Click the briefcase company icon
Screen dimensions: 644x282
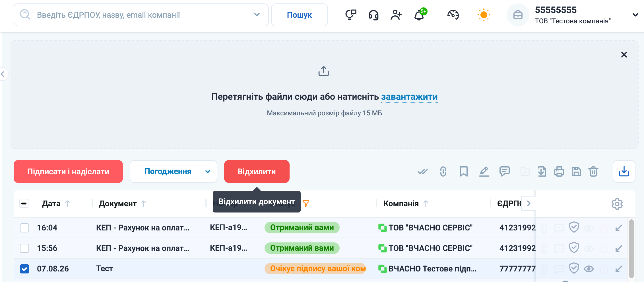pos(518,15)
